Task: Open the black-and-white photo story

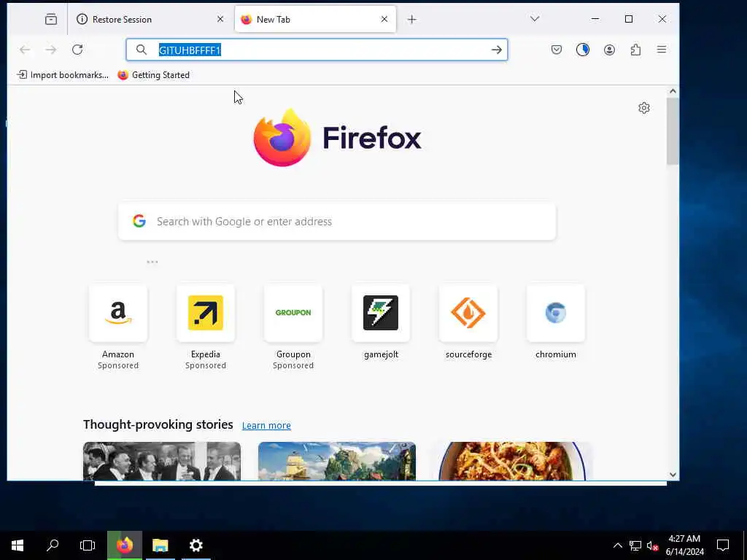Action: point(162,461)
